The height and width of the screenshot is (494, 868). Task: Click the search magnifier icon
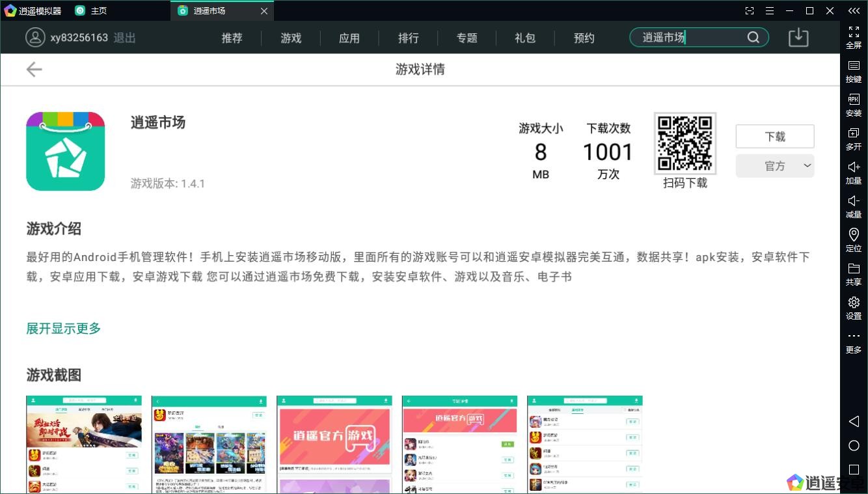point(753,37)
